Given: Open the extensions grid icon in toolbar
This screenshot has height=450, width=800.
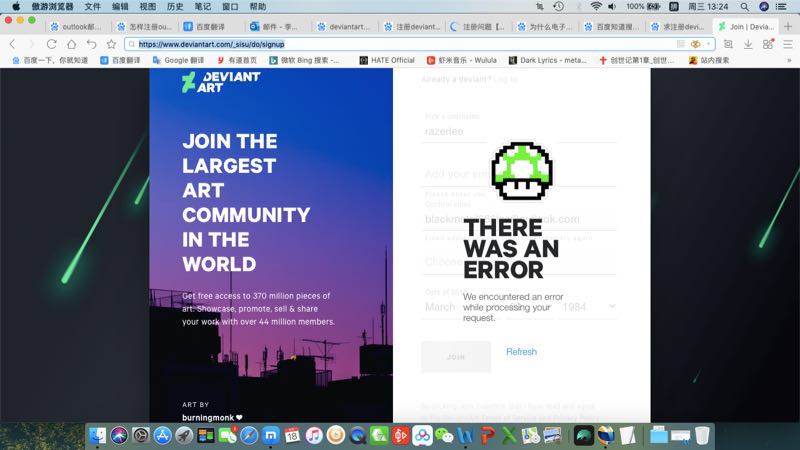Looking at the screenshot, I should pyautogui.click(x=768, y=44).
